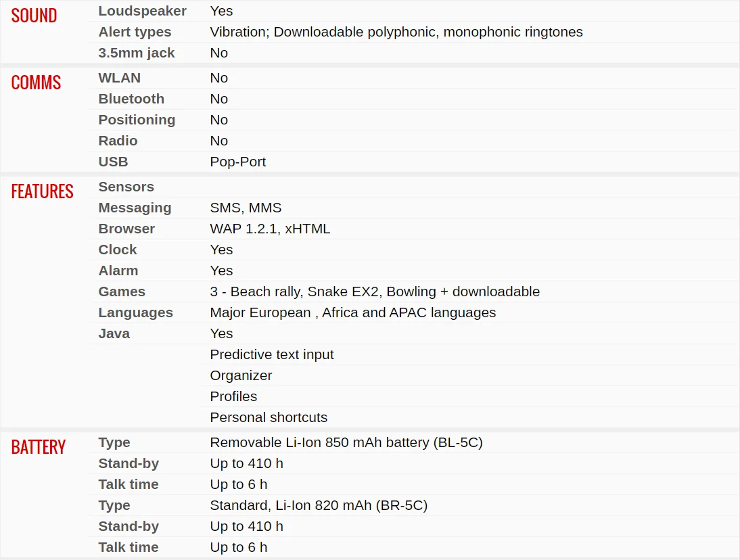Select the WLAN specification label
Image resolution: width=740 pixels, height=560 pixels.
120,78
